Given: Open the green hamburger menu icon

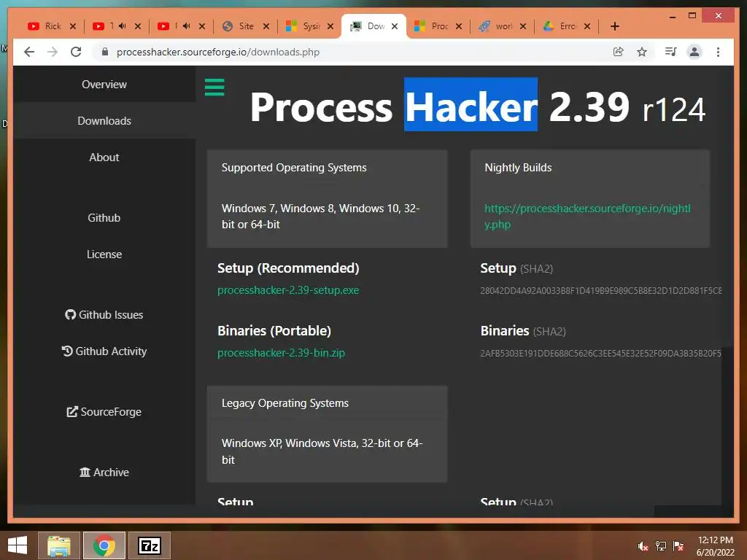Looking at the screenshot, I should (214, 87).
